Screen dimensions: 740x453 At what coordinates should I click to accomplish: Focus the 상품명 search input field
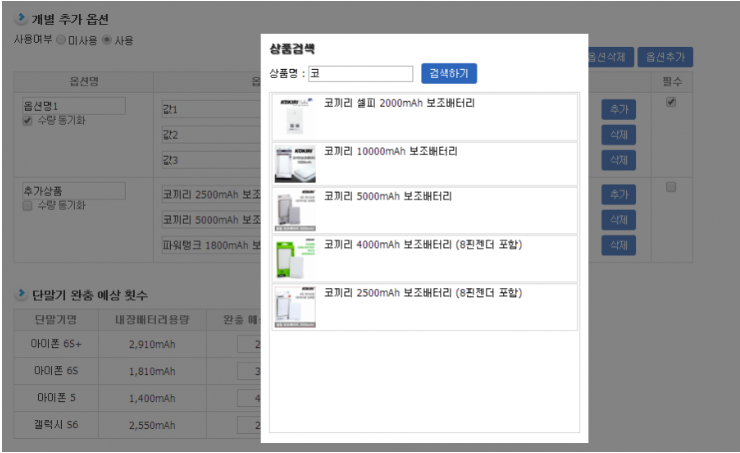360,74
